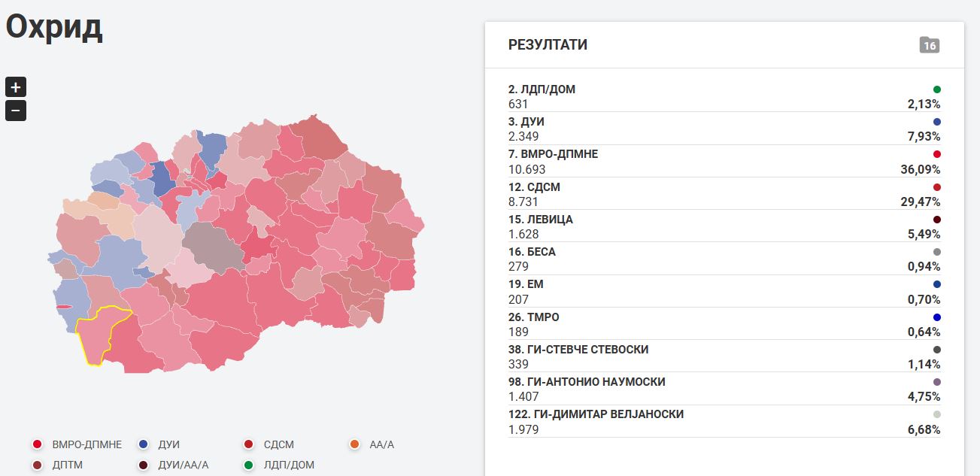980x476 pixels.
Task: Click the ДУИ/АА/А legend dot
Action: [143, 465]
